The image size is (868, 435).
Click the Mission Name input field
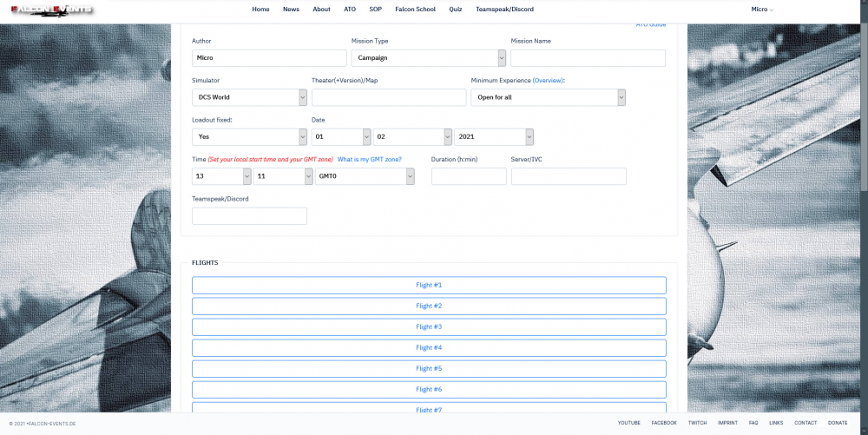coord(588,58)
